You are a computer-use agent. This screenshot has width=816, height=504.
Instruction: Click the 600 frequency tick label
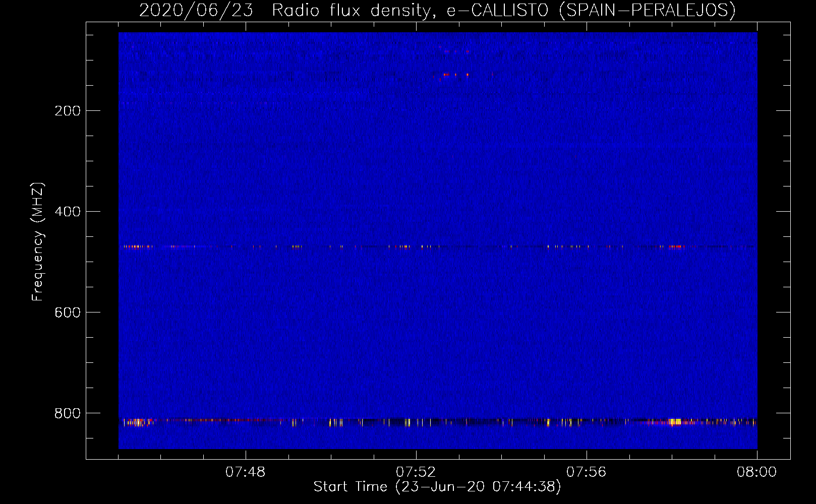68,312
